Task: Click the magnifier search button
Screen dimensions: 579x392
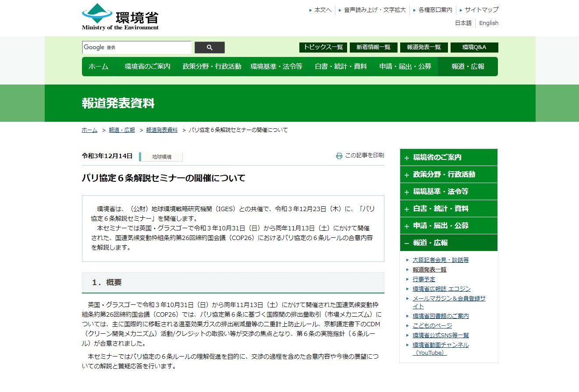Action: (x=210, y=48)
